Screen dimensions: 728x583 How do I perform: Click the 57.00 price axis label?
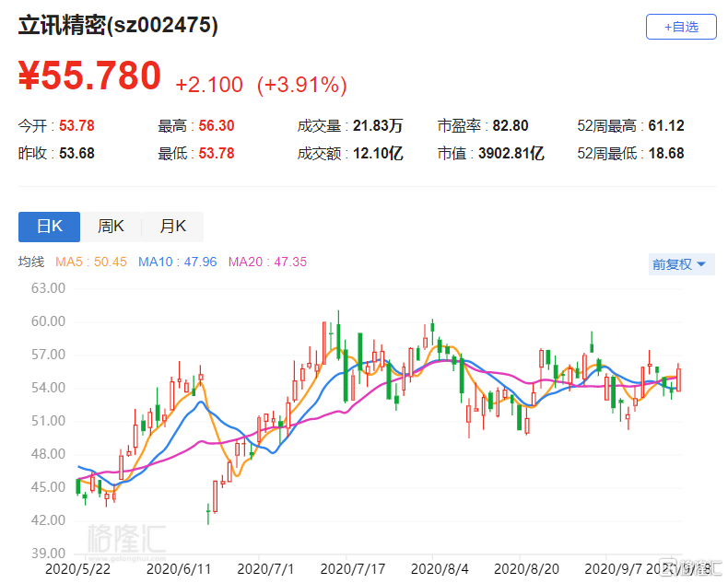point(48,355)
